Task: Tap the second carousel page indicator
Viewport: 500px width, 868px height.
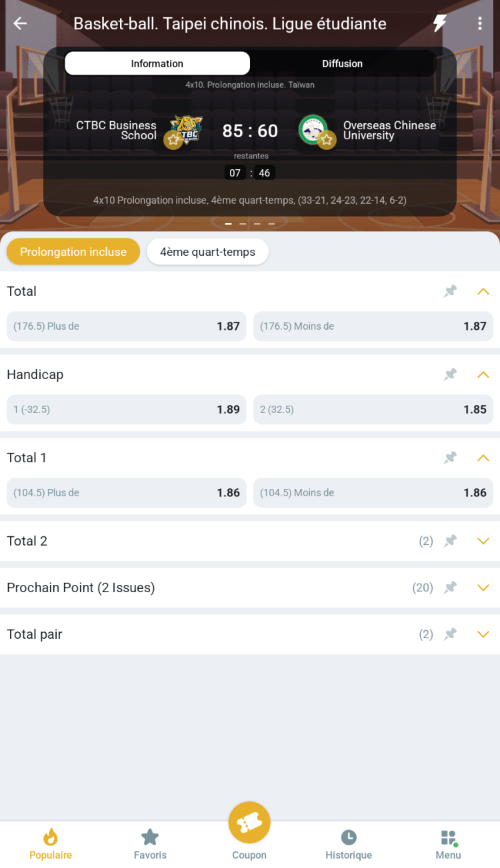Action: click(243, 224)
